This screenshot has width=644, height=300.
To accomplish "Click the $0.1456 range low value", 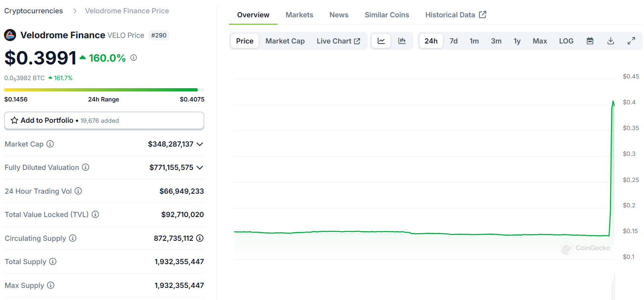I will [16, 99].
